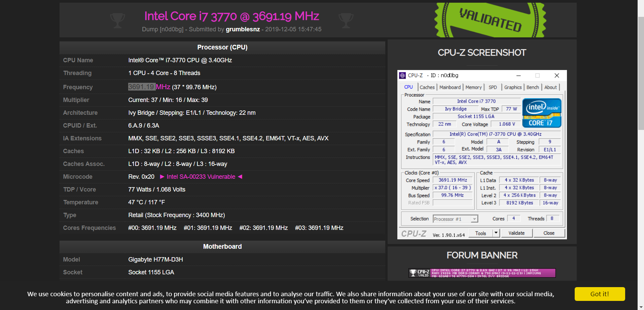
Task: Click the Retail (Stock Frequency : 3400 MHz) value
Action: (177, 215)
